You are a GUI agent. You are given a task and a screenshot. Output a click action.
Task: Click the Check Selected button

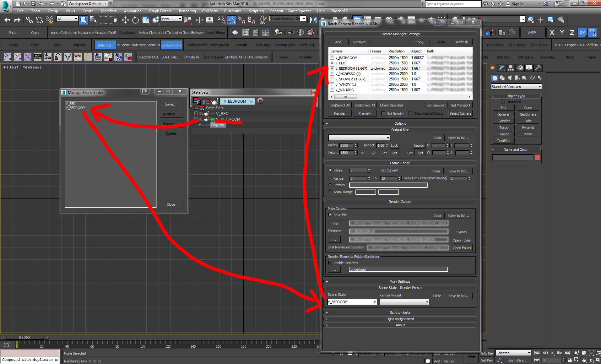click(391, 105)
